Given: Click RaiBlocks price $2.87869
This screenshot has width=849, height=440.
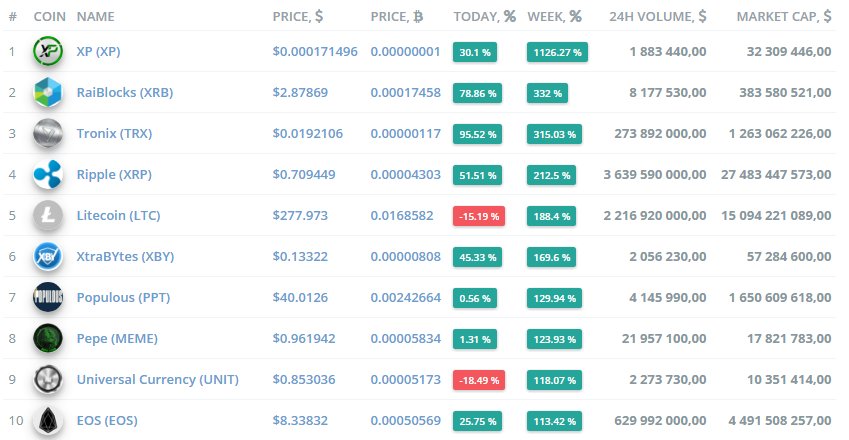Looking at the screenshot, I should (x=300, y=93).
